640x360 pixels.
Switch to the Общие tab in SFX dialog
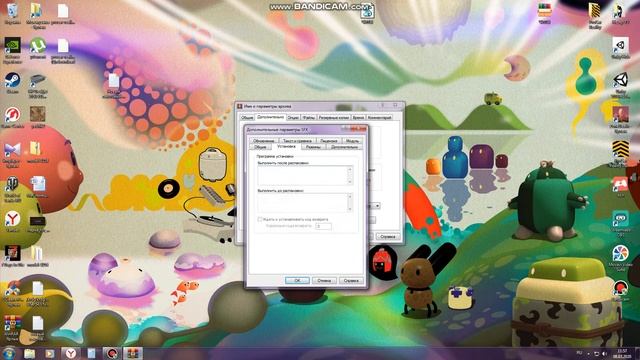coord(260,147)
